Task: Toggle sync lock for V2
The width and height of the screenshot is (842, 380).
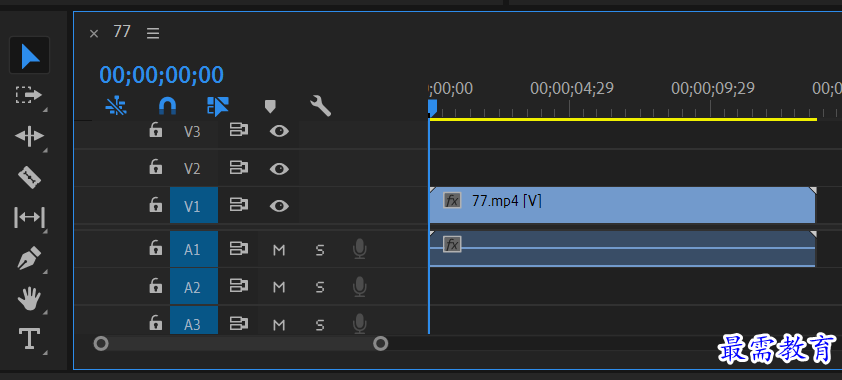Action: [239, 168]
